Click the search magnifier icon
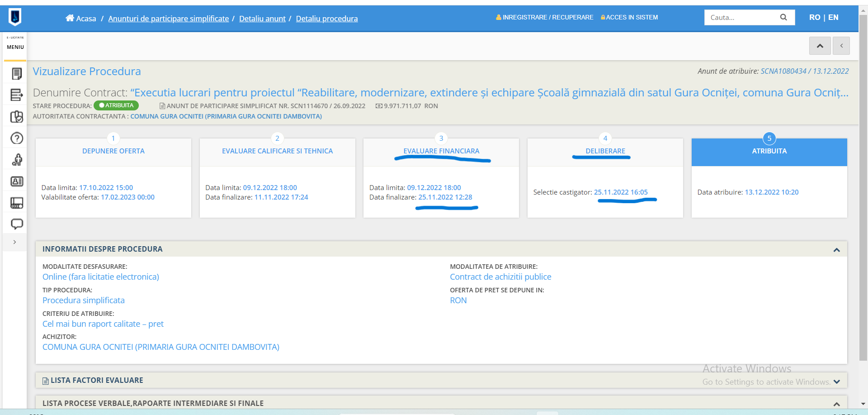This screenshot has width=868, height=415. click(783, 17)
